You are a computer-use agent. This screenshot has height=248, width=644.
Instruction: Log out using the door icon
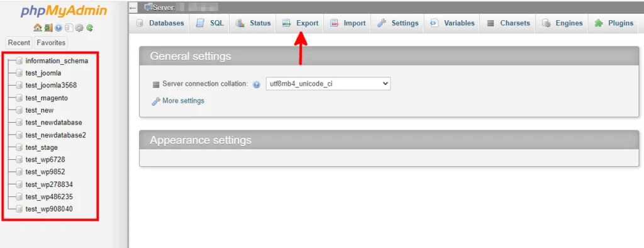click(48, 28)
